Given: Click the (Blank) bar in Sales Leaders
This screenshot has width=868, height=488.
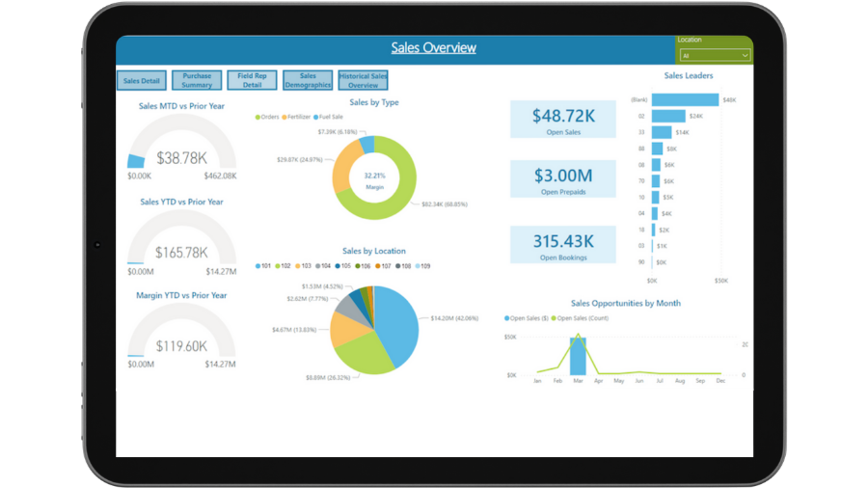Looking at the screenshot, I should click(685, 99).
